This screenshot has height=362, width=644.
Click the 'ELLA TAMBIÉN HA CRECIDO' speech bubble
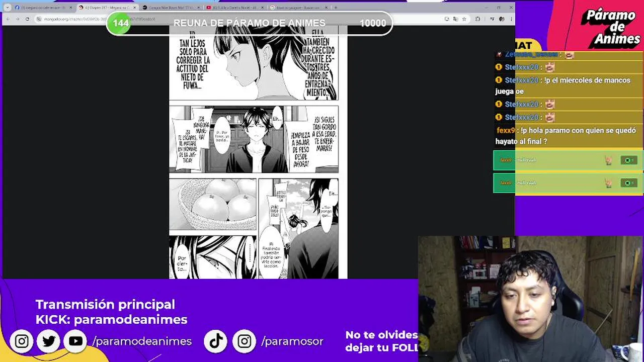(x=318, y=63)
